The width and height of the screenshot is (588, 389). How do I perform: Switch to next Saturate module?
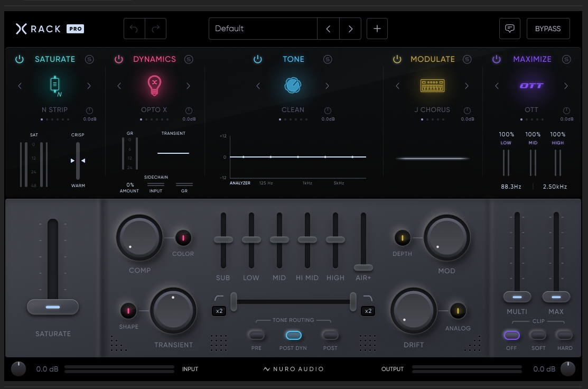tap(89, 86)
